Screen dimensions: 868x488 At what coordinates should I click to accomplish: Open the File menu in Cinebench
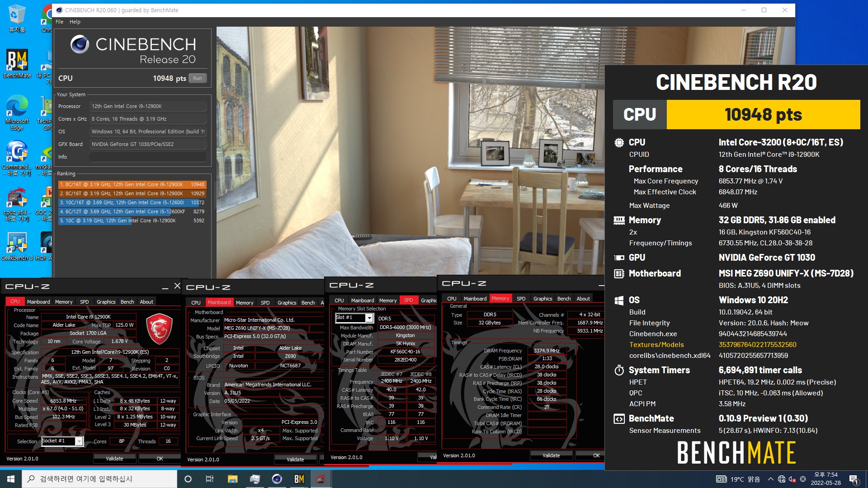pos(59,22)
